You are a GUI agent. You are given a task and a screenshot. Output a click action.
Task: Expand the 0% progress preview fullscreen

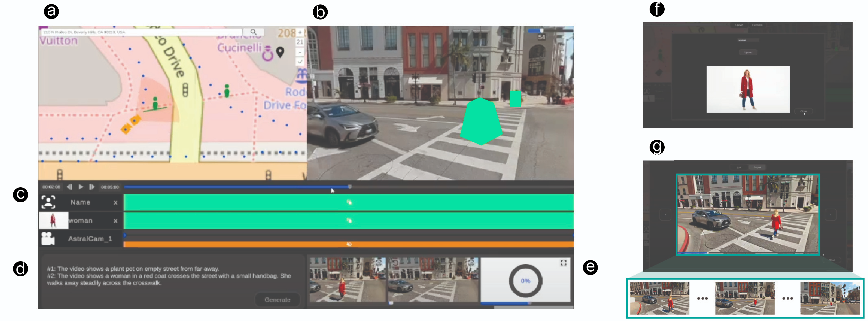point(563,263)
